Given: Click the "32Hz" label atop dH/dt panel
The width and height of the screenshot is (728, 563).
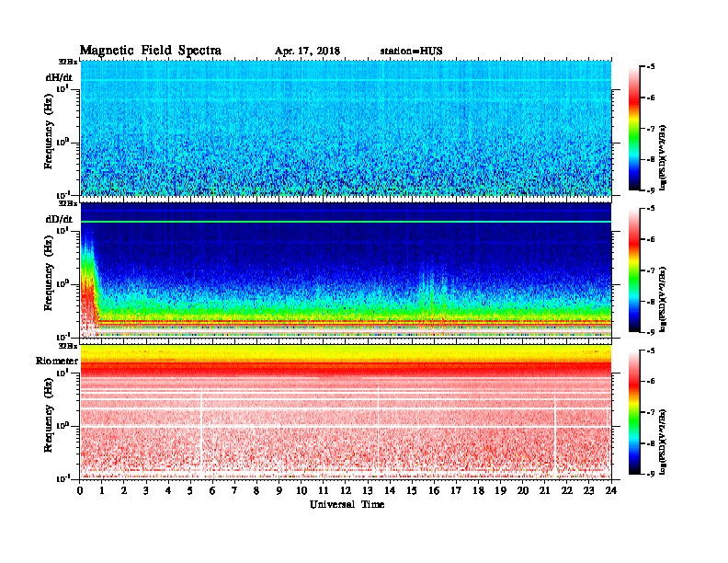Looking at the screenshot, I should click(68, 62).
